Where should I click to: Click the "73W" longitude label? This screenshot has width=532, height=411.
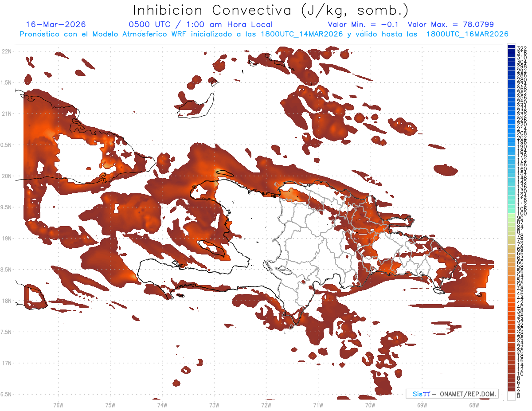click(214, 405)
